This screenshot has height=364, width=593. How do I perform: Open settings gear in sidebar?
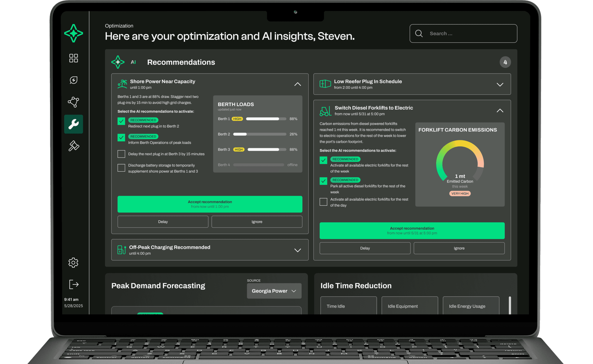pos(73,262)
